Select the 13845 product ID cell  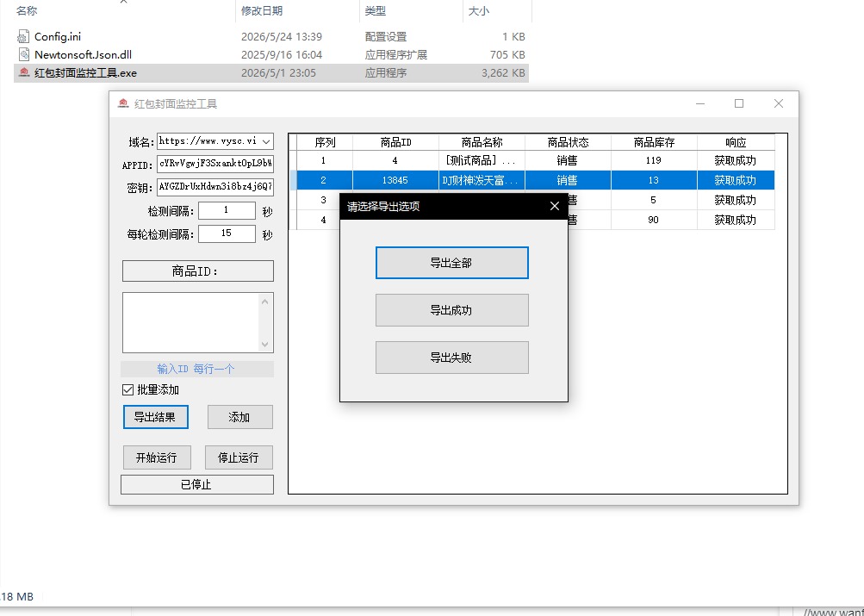click(395, 180)
